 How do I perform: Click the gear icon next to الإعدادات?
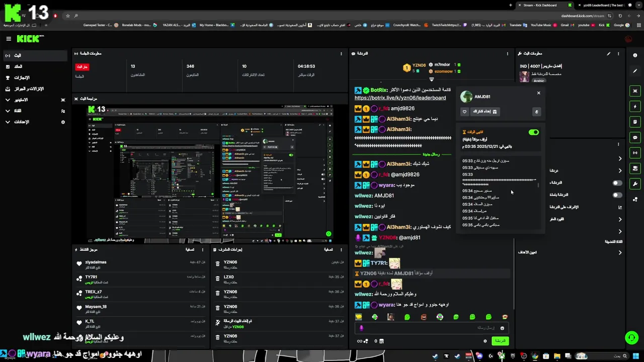63,122
